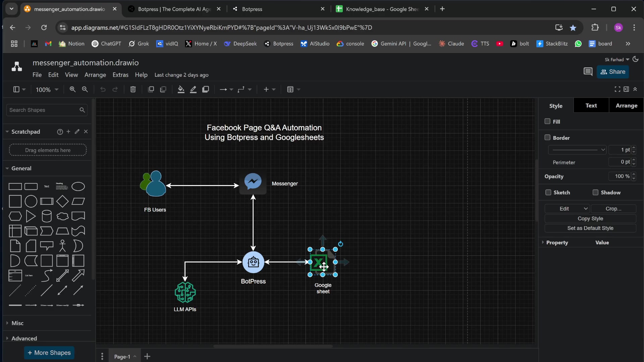This screenshot has width=644, height=362.
Task: Click the Crop... button
Action: (613, 208)
